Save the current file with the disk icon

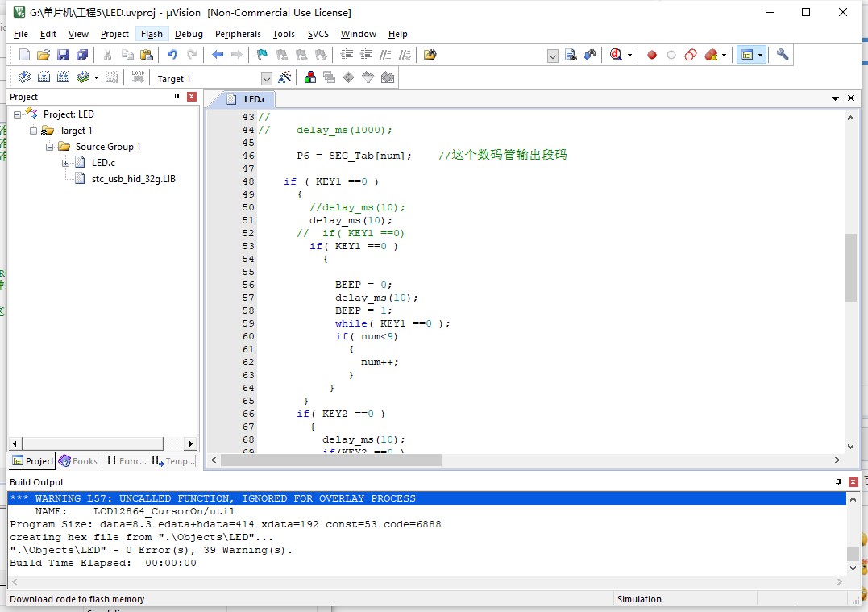click(63, 55)
